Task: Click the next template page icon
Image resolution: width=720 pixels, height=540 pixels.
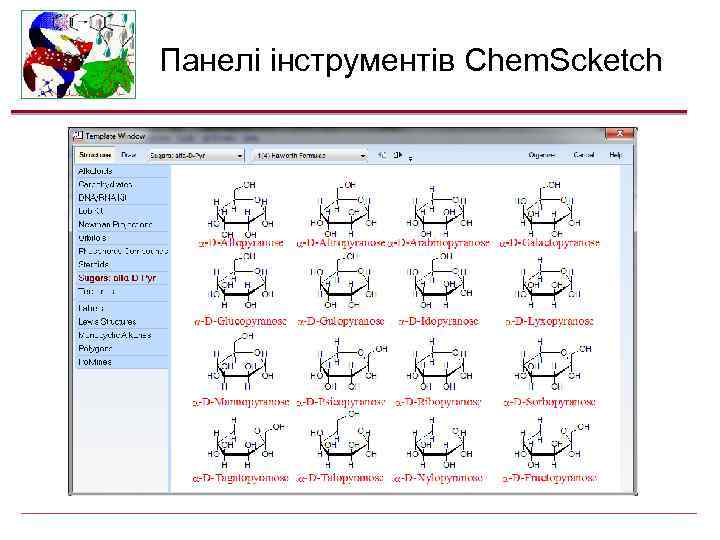Action: [x=398, y=155]
